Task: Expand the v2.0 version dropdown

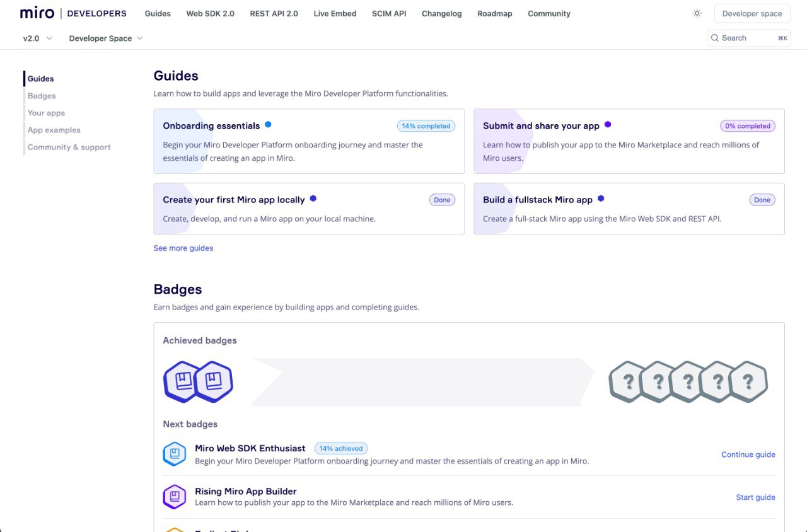Action: (x=38, y=38)
